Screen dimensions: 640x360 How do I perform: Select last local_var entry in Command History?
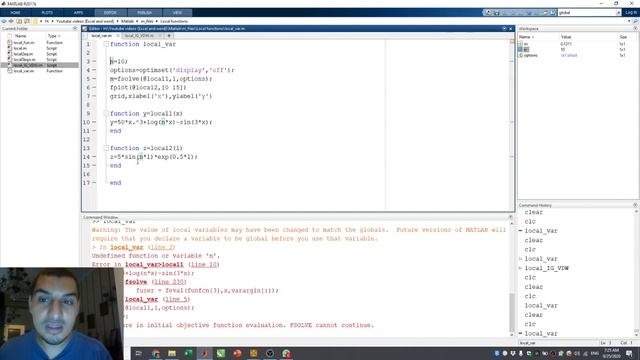541,333
